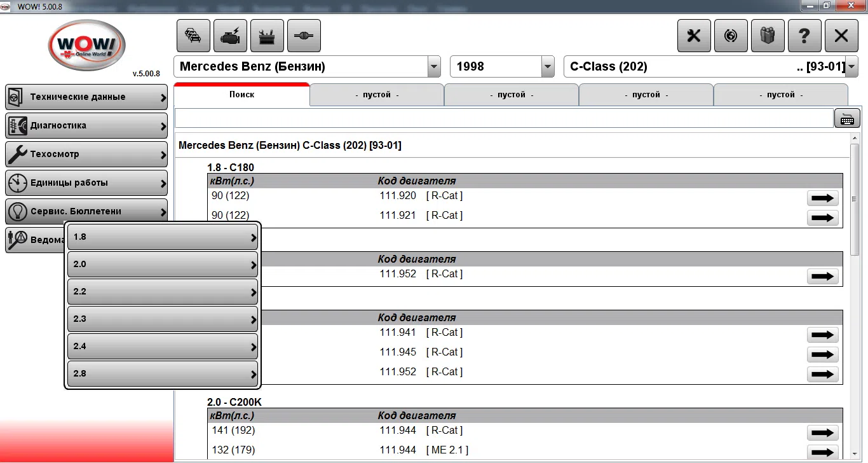Expand the 2.8 engine submenu
Viewport: 868px width, 463px height.
(162, 373)
